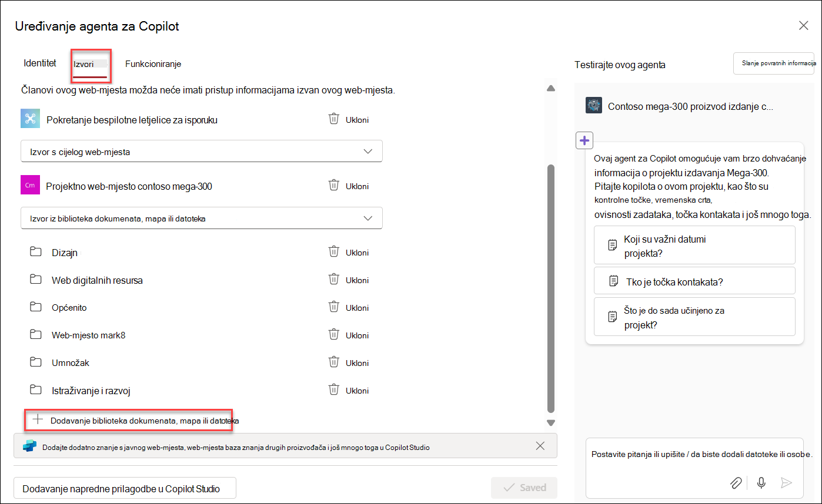Click Ukloni text beside Umnožak
Viewport: 822px width, 504px height.
[x=357, y=363]
